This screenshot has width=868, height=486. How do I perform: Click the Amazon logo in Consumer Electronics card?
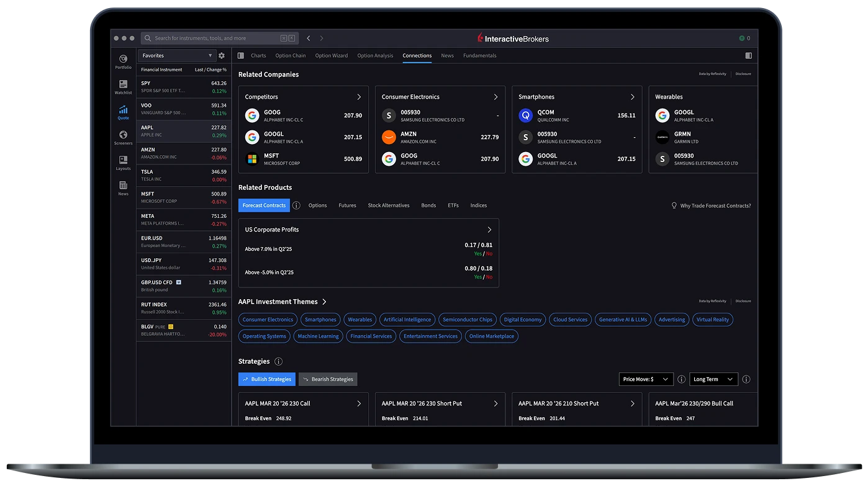tap(389, 137)
